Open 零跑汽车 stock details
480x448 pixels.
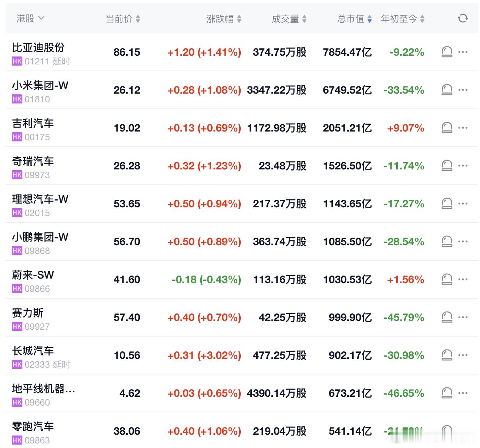33,426
